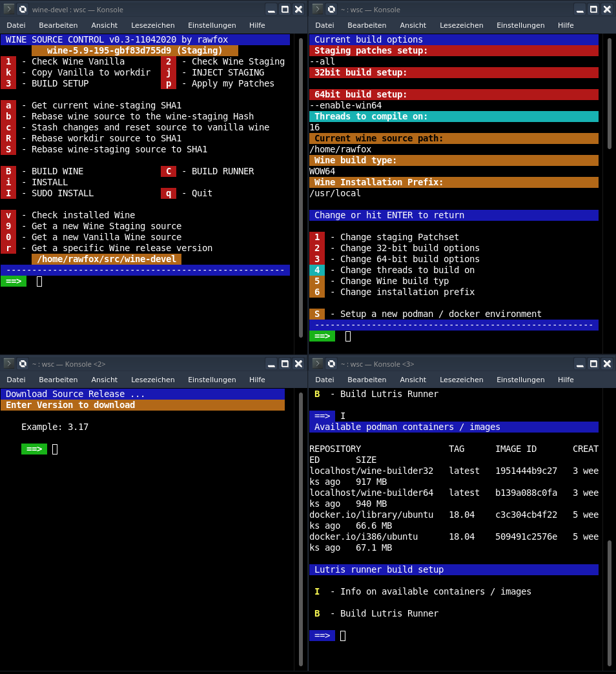Click 'Check installed Wine' entry text
616x674 pixels.
pyautogui.click(x=83, y=215)
